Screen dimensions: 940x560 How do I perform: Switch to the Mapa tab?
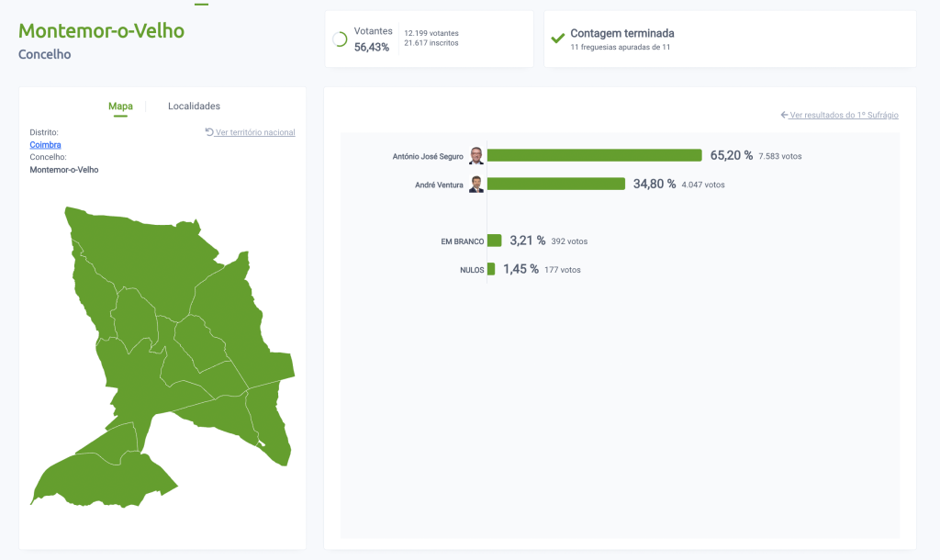click(x=120, y=106)
